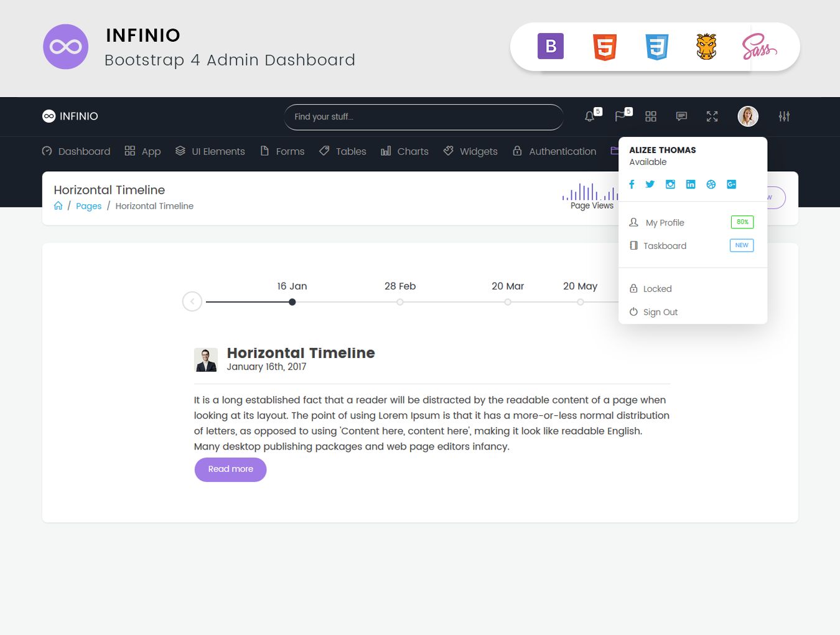Click the Sass logo icon

coord(759,47)
